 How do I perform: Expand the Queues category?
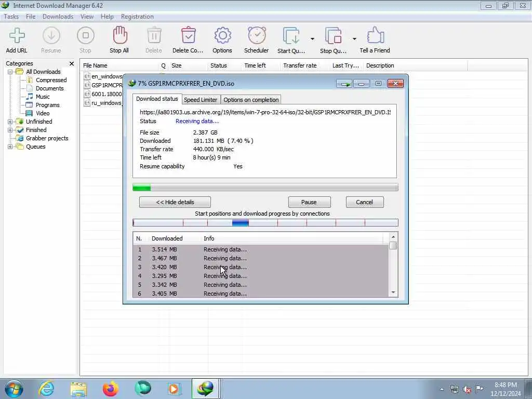[10, 147]
